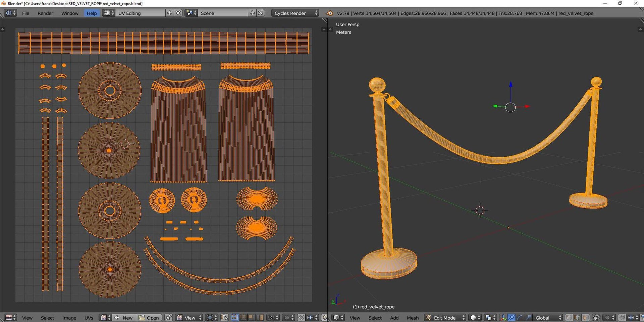644x322 pixels.
Task: Toggle proportional editing in UV editor
Action: point(288,318)
